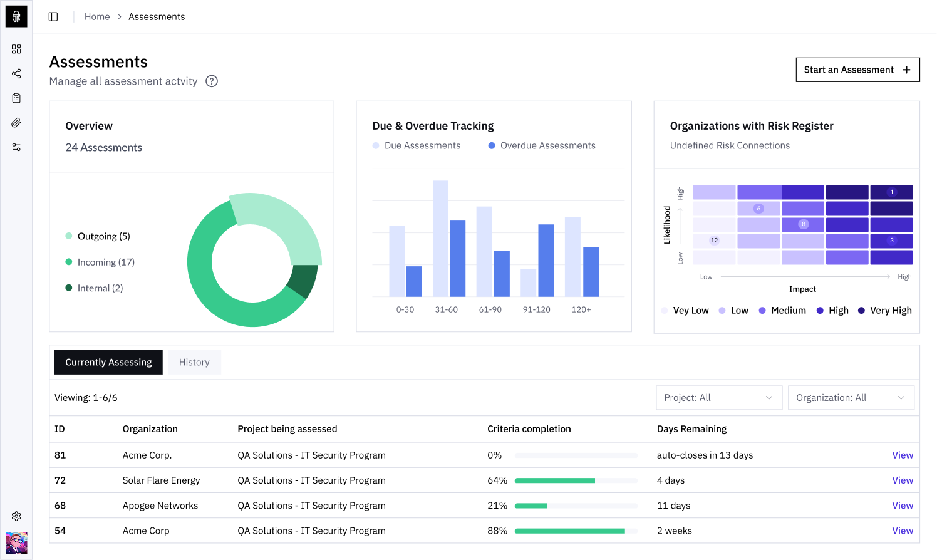
Task: Open the paperclip attachments sidebar icon
Action: pos(16,123)
